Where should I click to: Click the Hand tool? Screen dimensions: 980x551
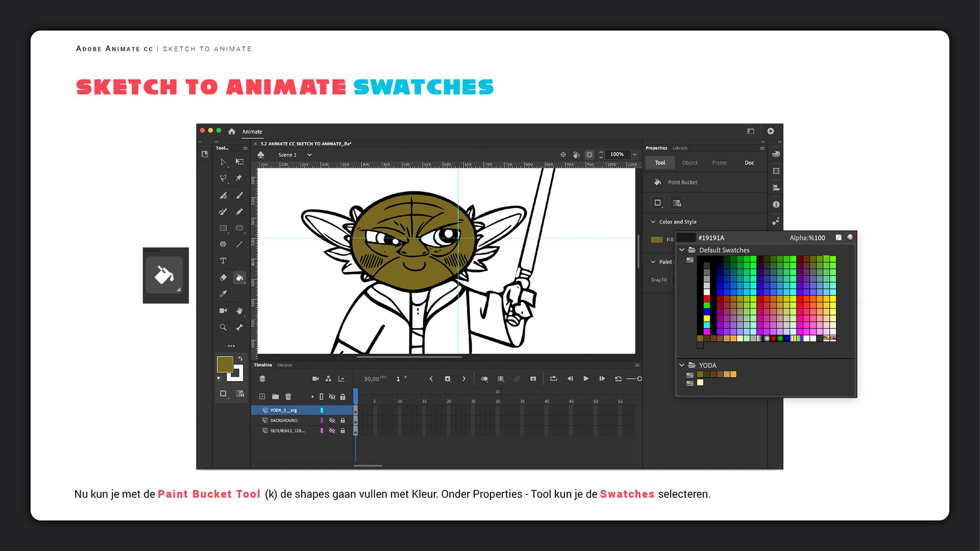[x=239, y=310]
